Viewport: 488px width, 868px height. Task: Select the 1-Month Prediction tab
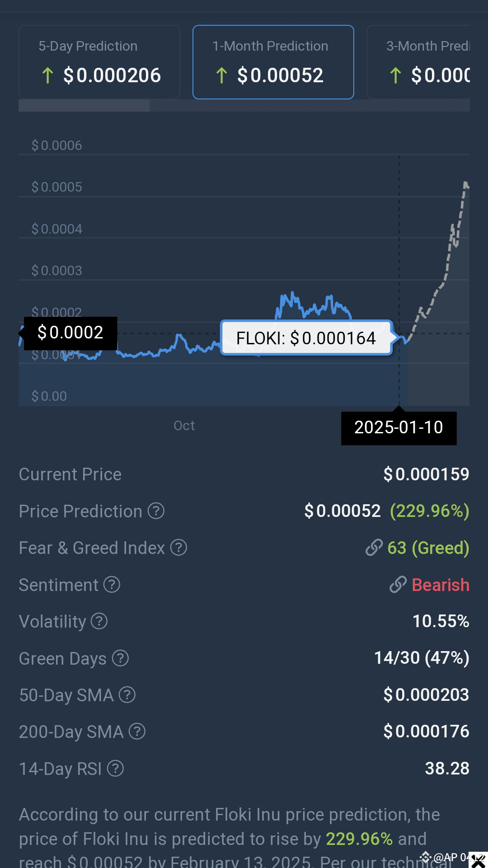coord(272,62)
